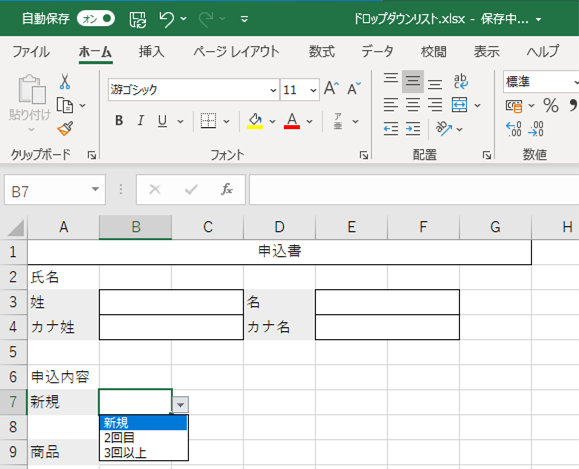Open the font name 游ゴシック dropdown

(x=273, y=90)
